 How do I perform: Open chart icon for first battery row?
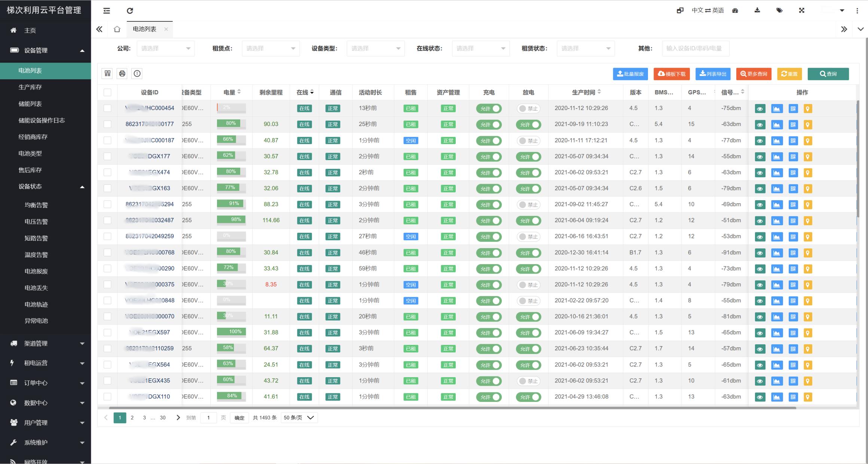click(777, 109)
